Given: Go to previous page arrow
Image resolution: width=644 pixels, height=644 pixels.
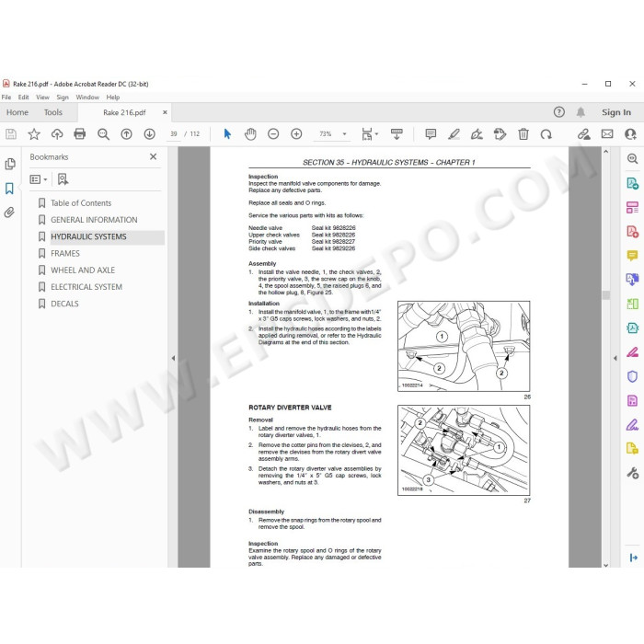Looking at the screenshot, I should point(127,134).
